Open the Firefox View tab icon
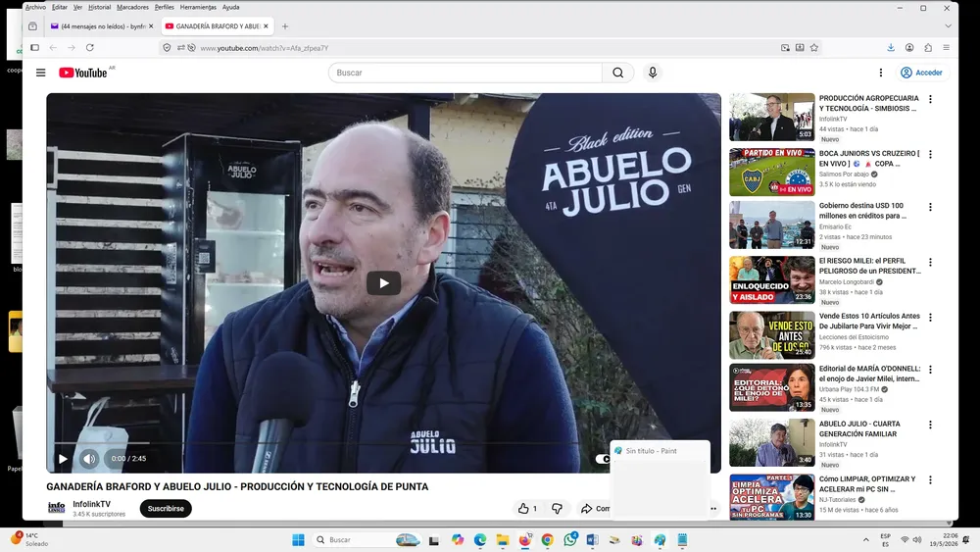Screen dimensions: 980x552 coord(32,26)
